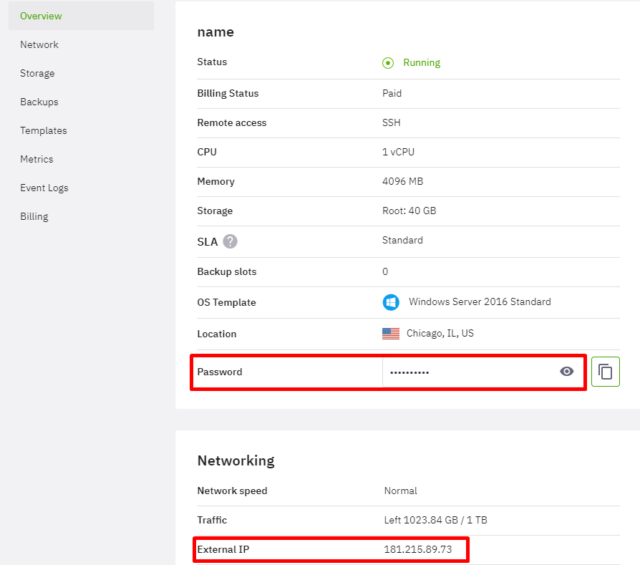
Task: Click the US flag icon beside Location
Action: click(390, 334)
